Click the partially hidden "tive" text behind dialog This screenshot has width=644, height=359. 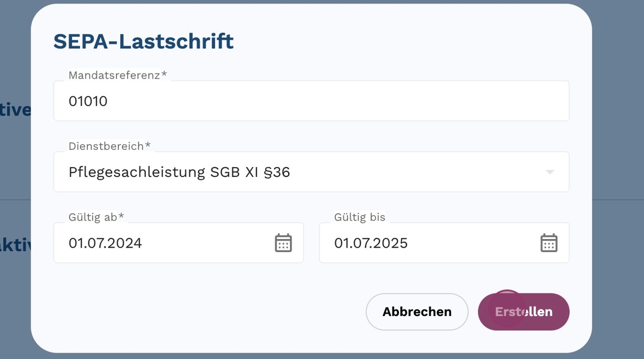click(x=16, y=110)
